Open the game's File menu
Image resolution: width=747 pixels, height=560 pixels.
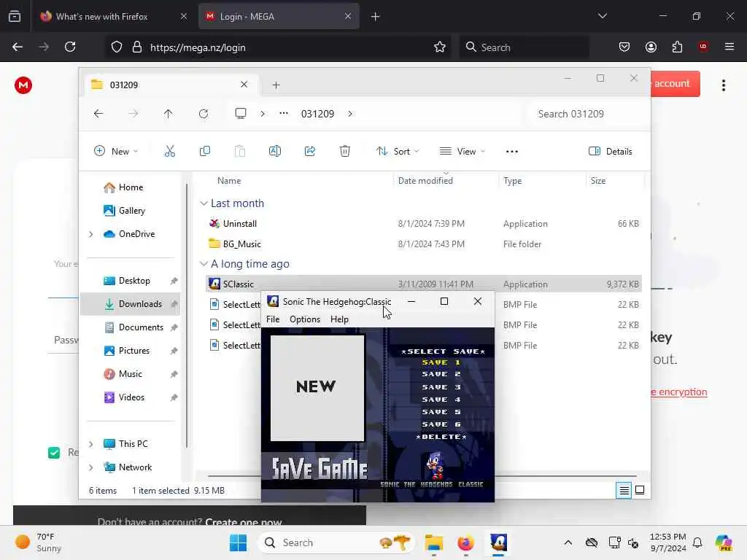[x=273, y=319]
